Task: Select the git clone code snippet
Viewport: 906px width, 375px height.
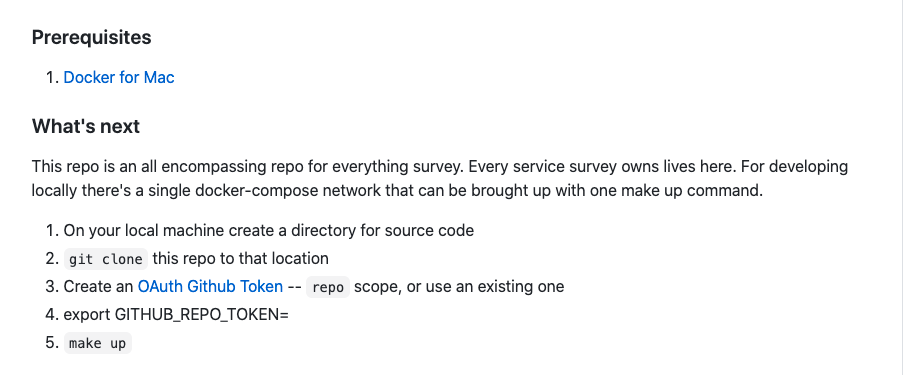Action: (106, 259)
